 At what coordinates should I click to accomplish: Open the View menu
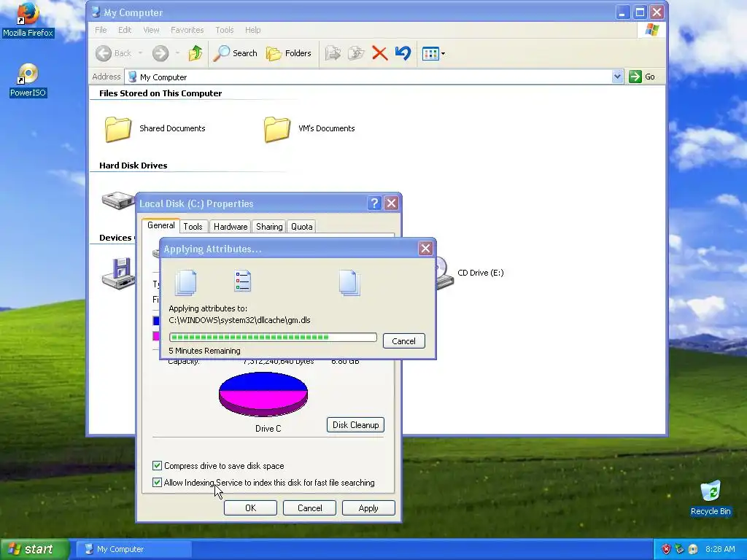[x=152, y=30]
